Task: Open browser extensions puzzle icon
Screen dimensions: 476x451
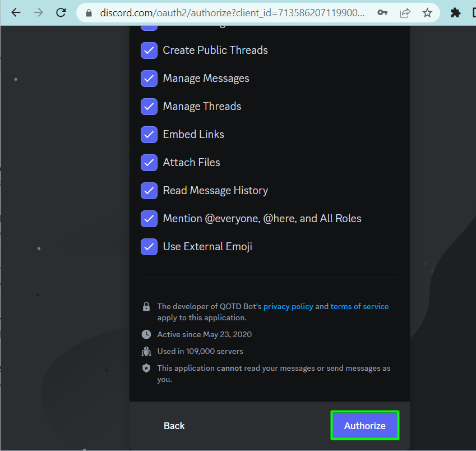Action: pyautogui.click(x=455, y=13)
